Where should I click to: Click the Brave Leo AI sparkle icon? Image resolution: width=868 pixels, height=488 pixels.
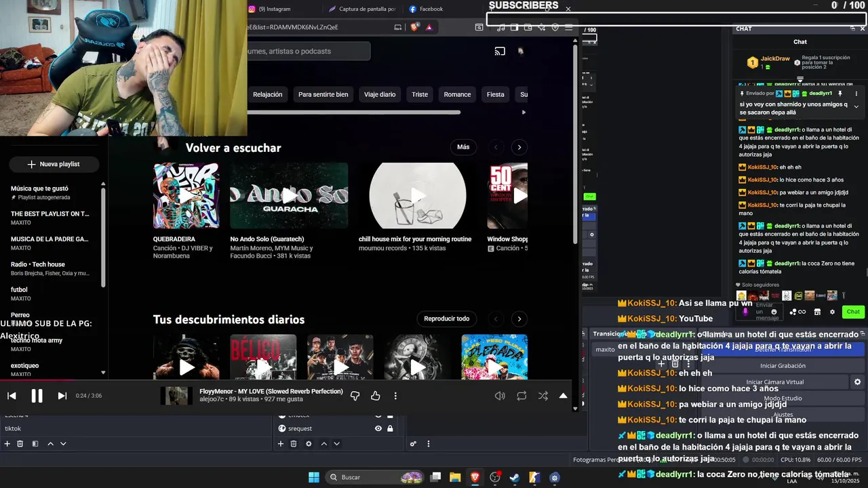[x=541, y=27]
